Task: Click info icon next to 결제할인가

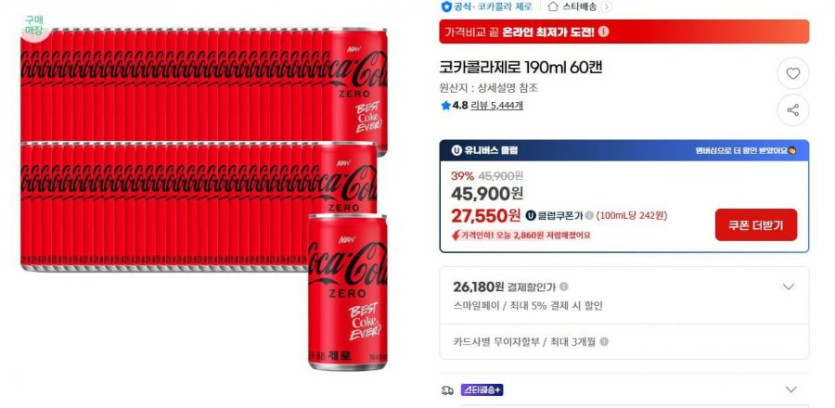Action: click(563, 287)
